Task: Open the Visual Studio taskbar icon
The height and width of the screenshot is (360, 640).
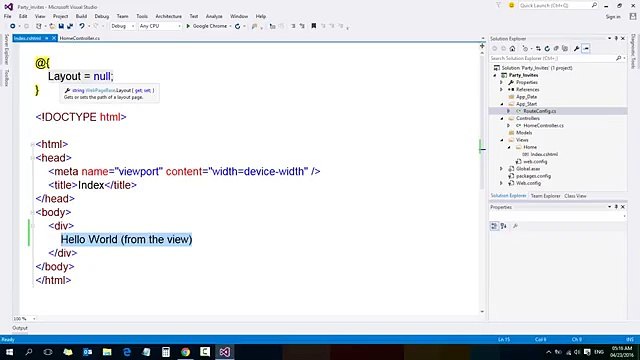Action: (x=224, y=352)
